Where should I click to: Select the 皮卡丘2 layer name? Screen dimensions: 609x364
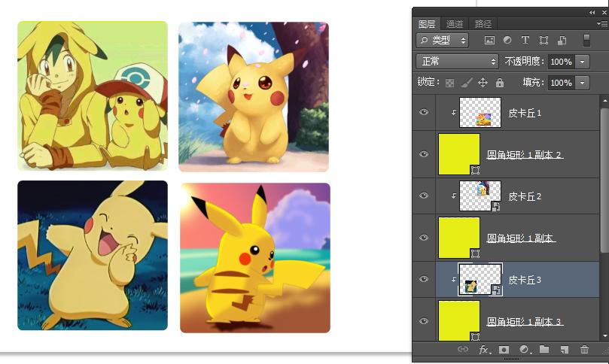[x=525, y=196]
